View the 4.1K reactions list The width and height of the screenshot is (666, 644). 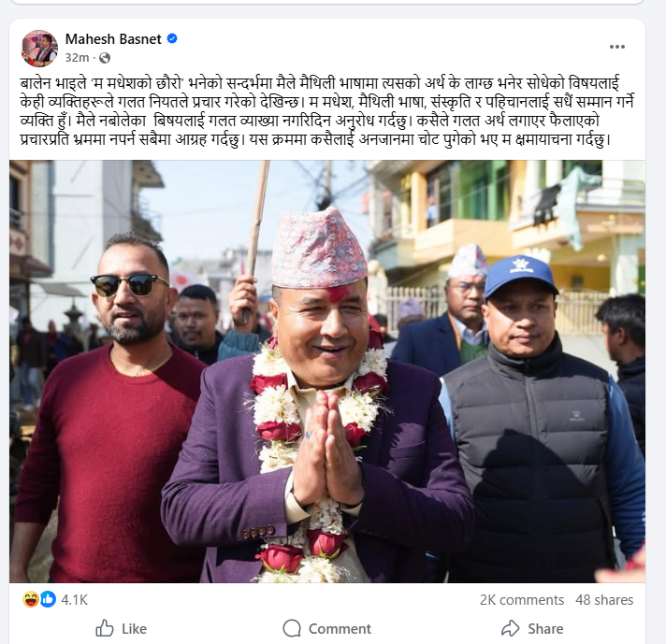[x=74, y=600]
